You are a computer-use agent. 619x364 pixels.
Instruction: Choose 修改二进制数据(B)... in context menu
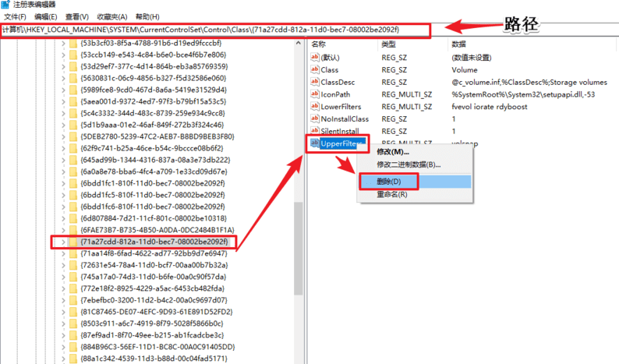409,164
